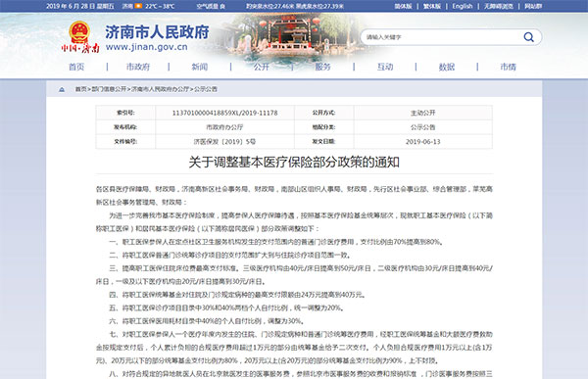Open the 首页 navigation menu item
Image resolution: width=588 pixels, height=379 pixels.
[x=76, y=67]
